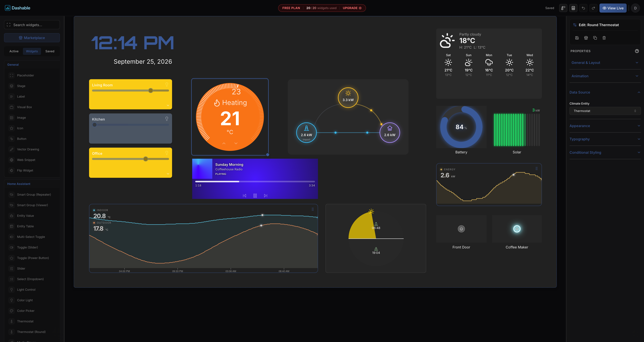Screen dimensions: 644x342
Task: Click the drag handle on the Indoor chart
Action: coord(312,209)
